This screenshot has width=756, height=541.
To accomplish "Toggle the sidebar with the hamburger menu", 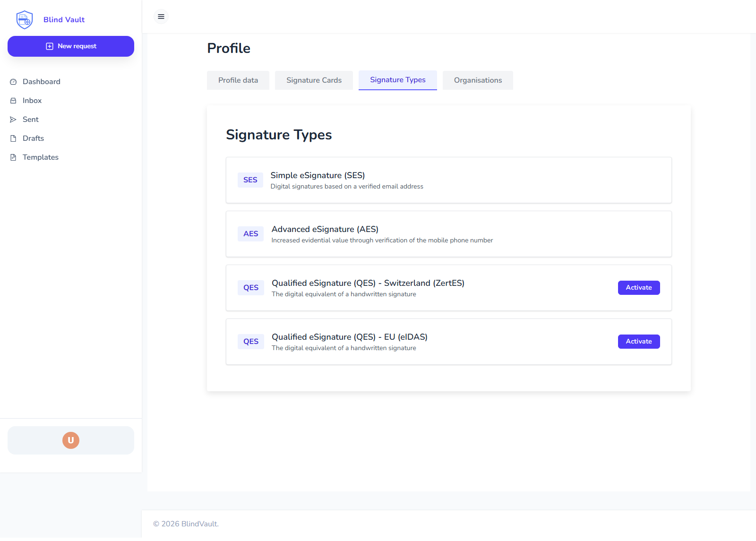I will coord(161,17).
